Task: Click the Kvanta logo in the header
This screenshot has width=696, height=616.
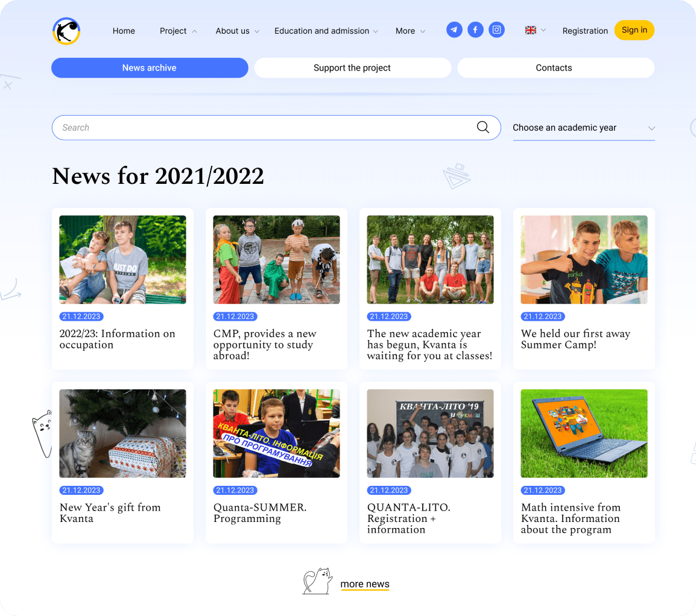Action: click(66, 30)
